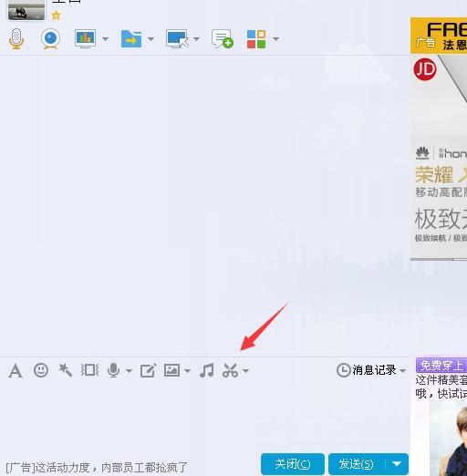
Task: Start a voice call with microphone icon
Action: pyautogui.click(x=16, y=39)
